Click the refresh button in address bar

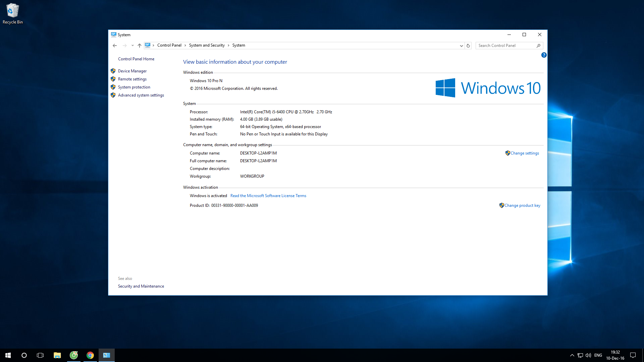point(468,46)
